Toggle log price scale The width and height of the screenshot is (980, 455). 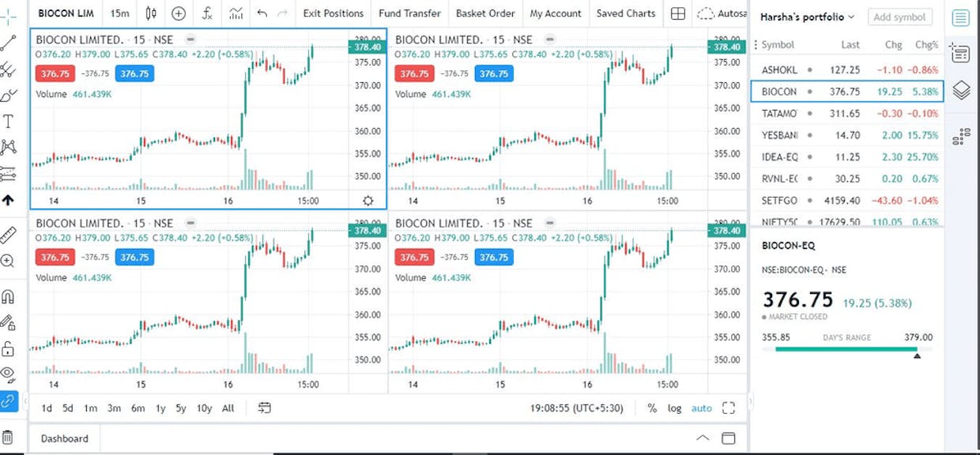pyautogui.click(x=674, y=408)
